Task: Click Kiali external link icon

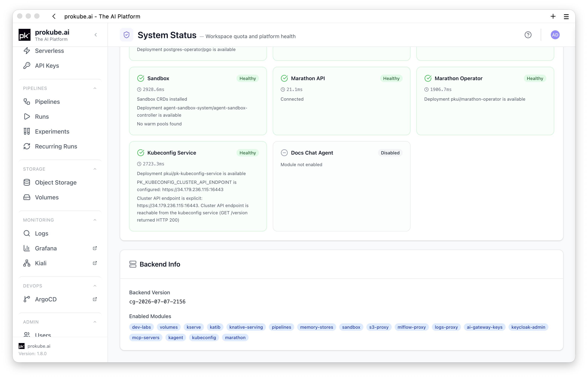Action: (95, 263)
